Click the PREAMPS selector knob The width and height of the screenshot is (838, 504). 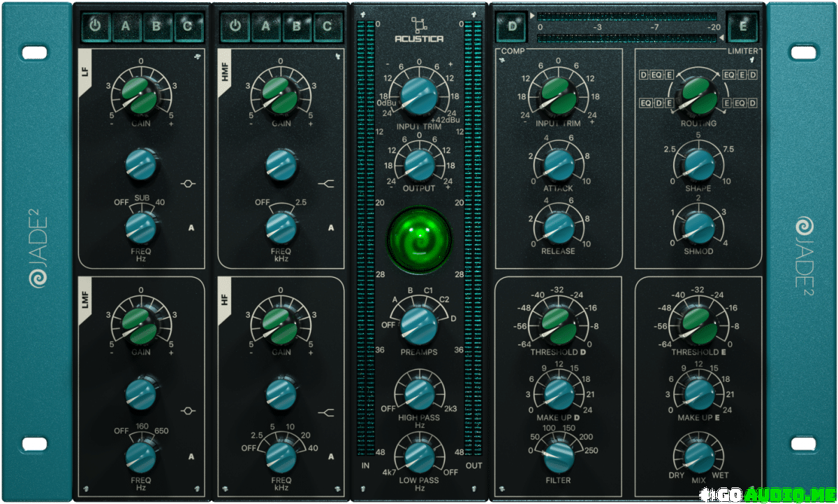click(x=419, y=323)
